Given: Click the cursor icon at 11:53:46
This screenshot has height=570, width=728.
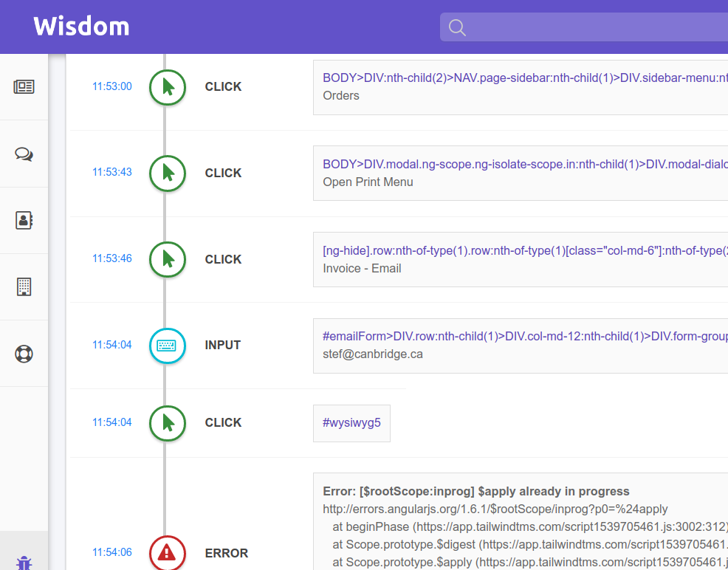Looking at the screenshot, I should coord(168,259).
